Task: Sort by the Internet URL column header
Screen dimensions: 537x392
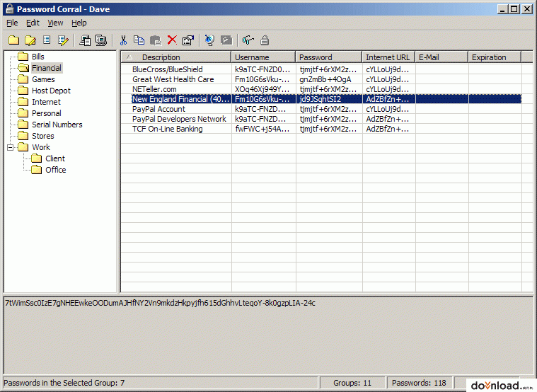Action: [x=388, y=57]
